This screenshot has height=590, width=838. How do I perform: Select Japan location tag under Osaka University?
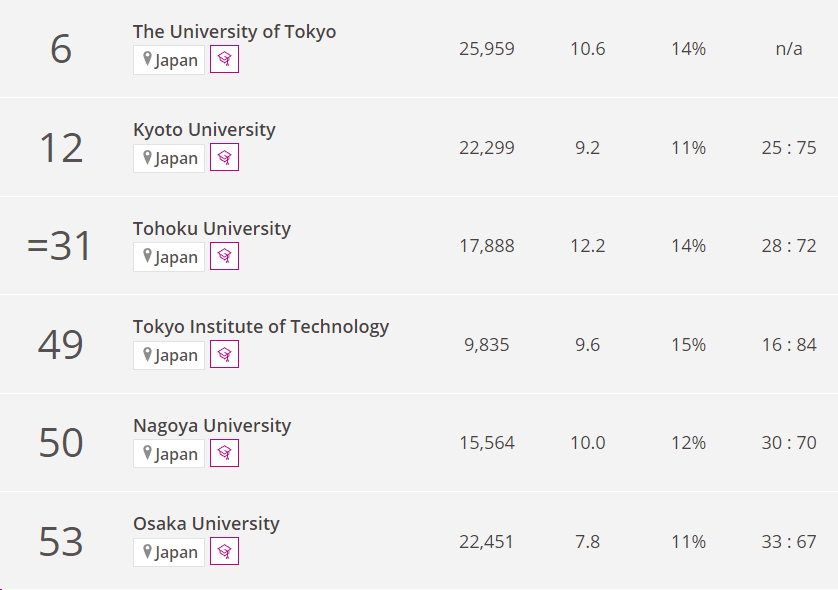(169, 552)
